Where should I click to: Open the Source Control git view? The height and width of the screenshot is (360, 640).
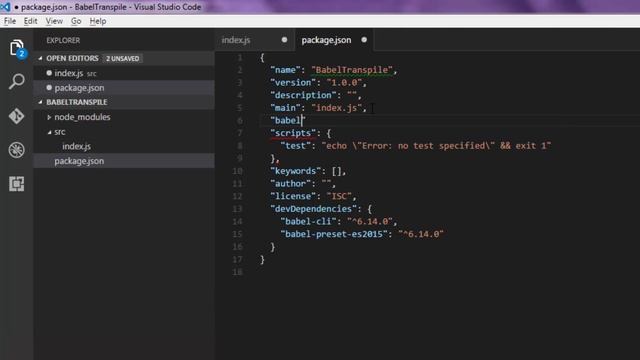click(16, 116)
